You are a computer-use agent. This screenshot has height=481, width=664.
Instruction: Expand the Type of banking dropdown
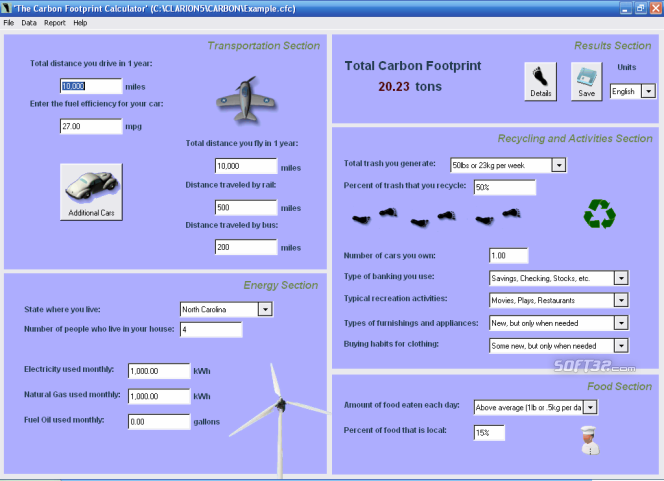pyautogui.click(x=621, y=278)
